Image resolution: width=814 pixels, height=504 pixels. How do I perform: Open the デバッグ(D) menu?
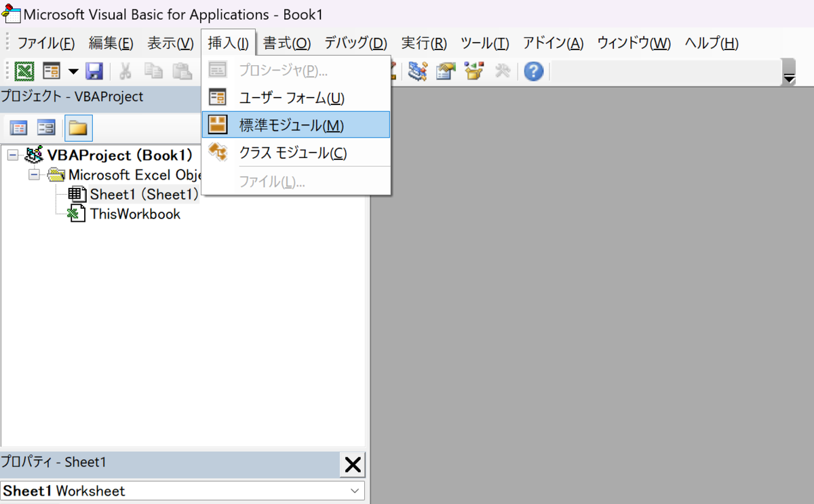point(355,43)
